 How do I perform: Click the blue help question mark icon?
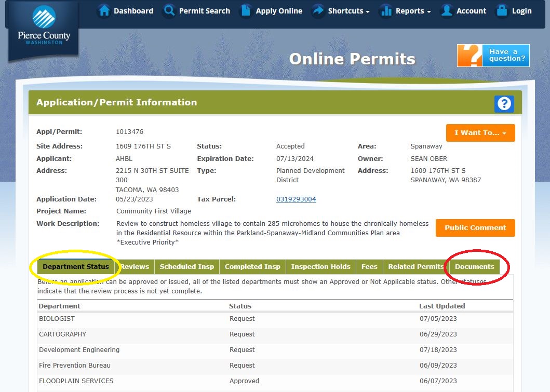click(504, 104)
